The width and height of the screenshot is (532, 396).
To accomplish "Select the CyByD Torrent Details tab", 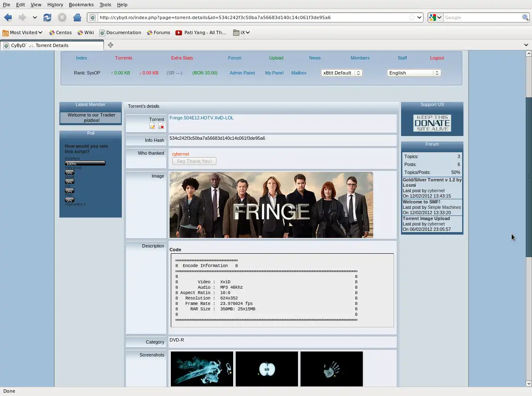I will tap(52, 45).
